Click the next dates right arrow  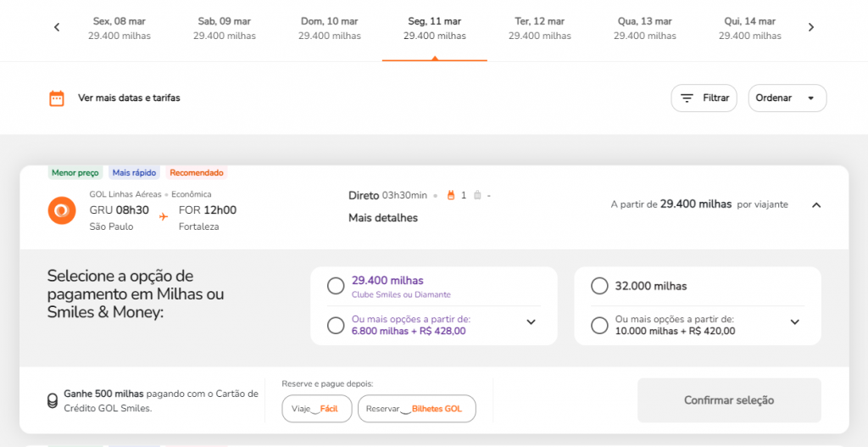point(810,27)
